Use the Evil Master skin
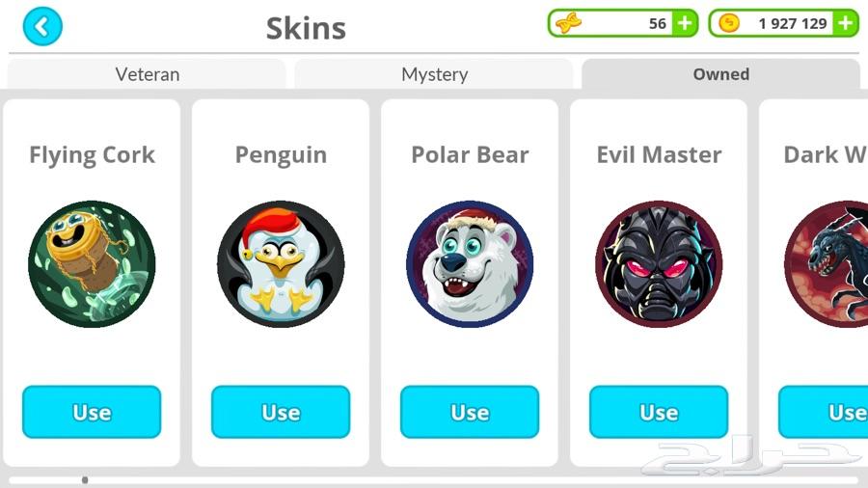Viewport: 868px width, 488px height. pyautogui.click(x=659, y=412)
